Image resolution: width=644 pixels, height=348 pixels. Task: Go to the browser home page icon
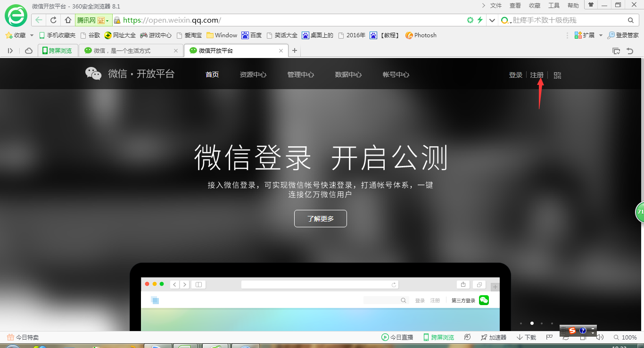pyautogui.click(x=68, y=20)
